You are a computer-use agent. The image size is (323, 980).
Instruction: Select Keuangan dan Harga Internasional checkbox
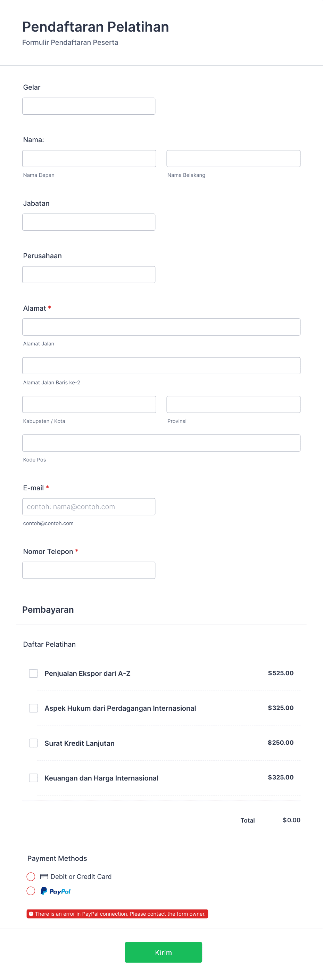[33, 778]
